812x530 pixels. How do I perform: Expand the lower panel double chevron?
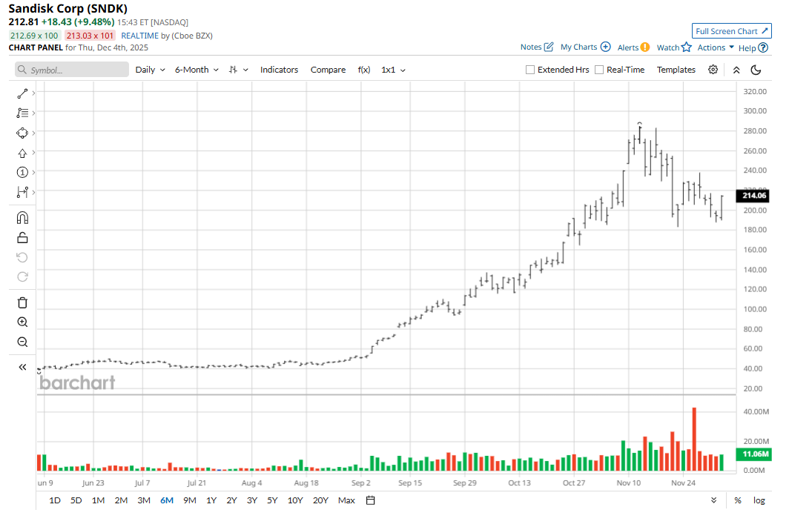[713, 500]
